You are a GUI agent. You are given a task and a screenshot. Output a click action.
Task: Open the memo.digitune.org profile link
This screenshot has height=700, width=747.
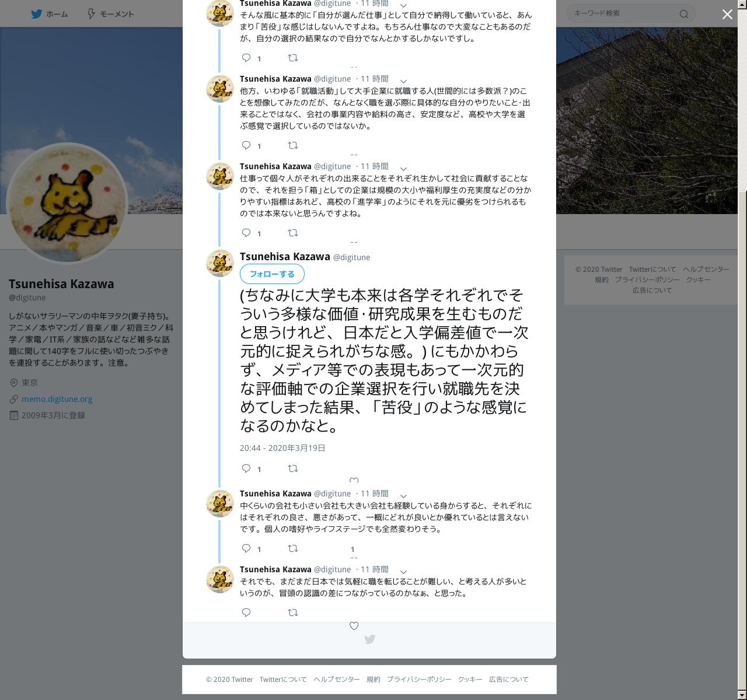tap(57, 399)
